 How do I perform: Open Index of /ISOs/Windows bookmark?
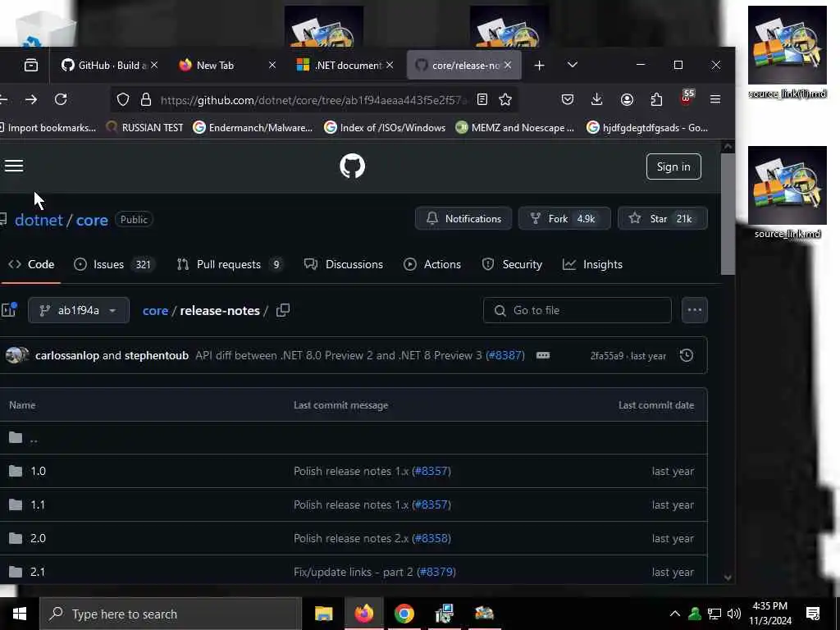click(x=386, y=127)
